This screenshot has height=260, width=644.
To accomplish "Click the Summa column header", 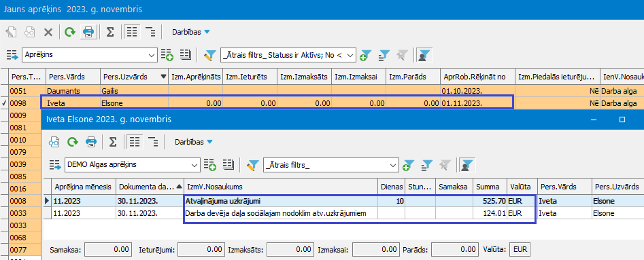I will 490,187.
